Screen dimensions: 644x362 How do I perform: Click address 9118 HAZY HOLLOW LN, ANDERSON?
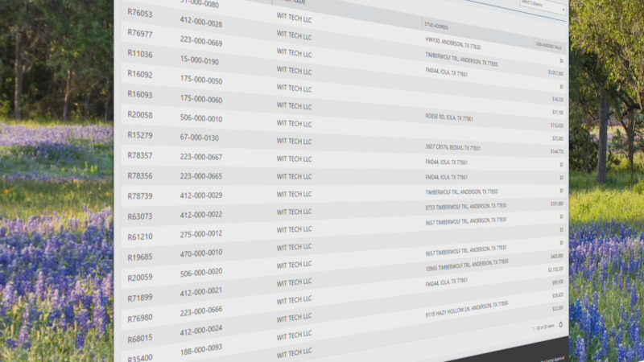[x=467, y=310]
